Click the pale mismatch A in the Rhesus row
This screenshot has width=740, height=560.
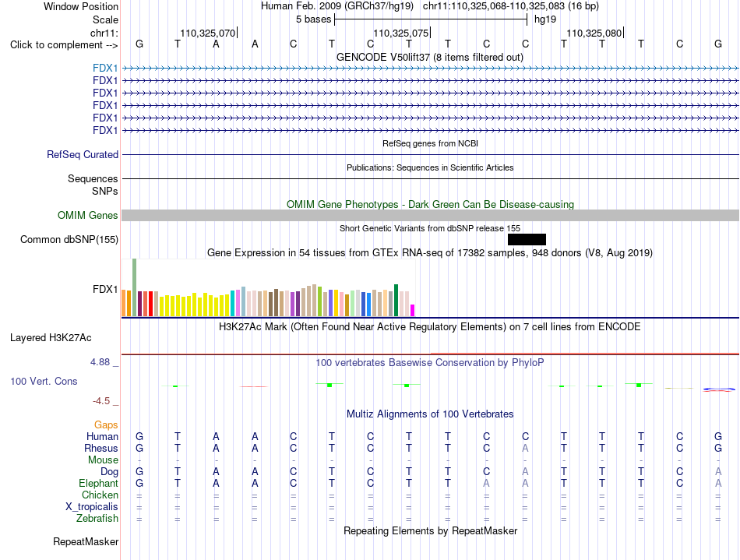tap(525, 448)
